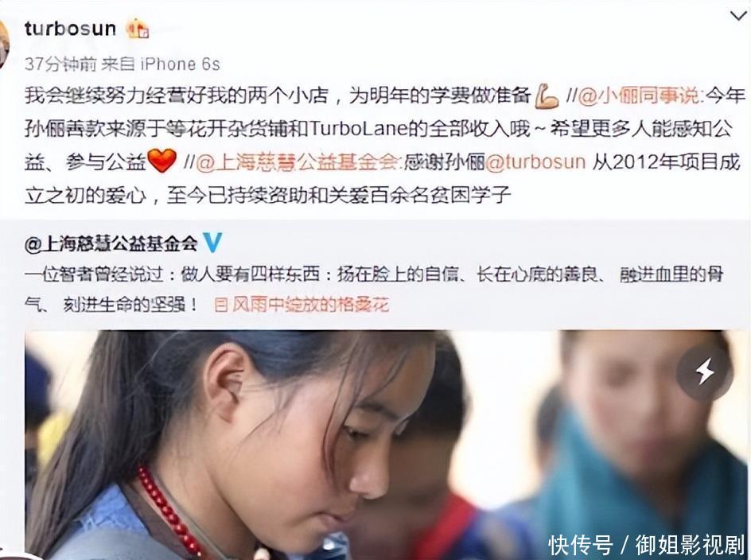Click the lightning bolt icon on the photo
Image resolution: width=751 pixels, height=560 pixels.
[x=704, y=371]
